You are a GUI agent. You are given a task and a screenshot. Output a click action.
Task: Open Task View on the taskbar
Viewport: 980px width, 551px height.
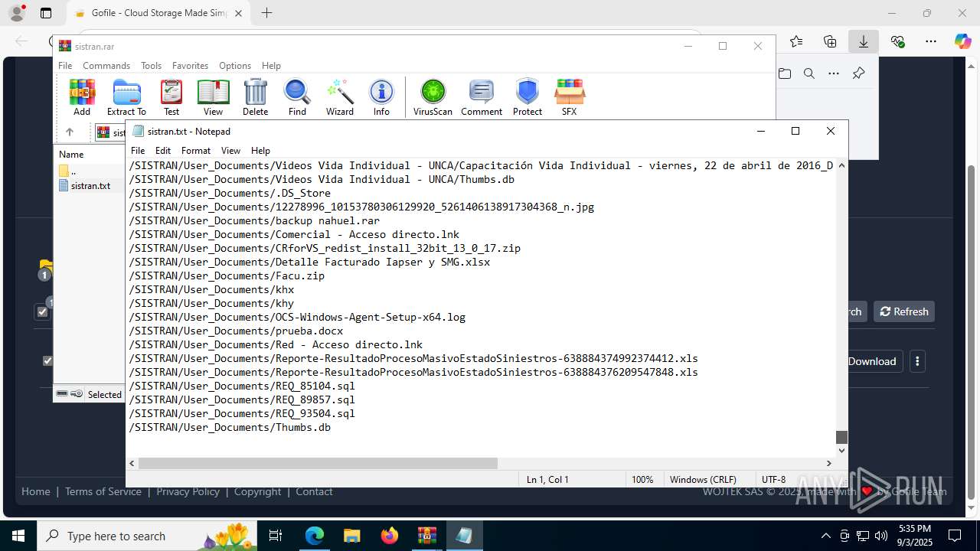click(x=276, y=536)
